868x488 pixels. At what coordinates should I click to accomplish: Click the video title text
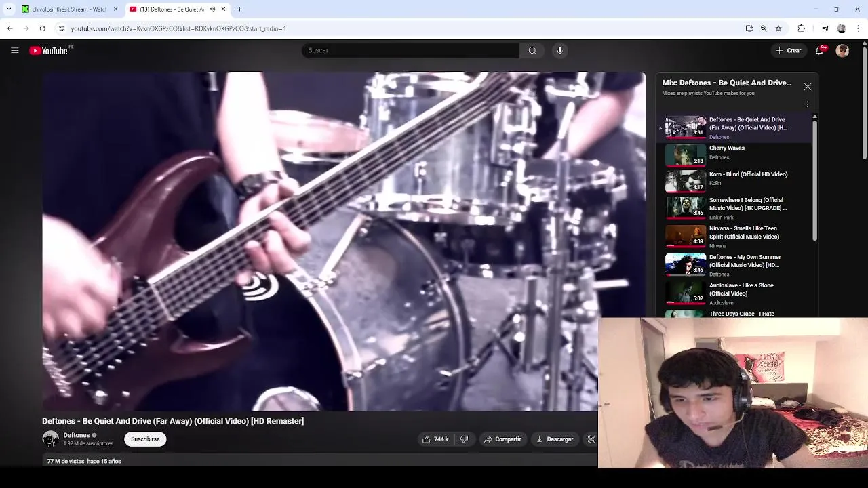tap(173, 421)
